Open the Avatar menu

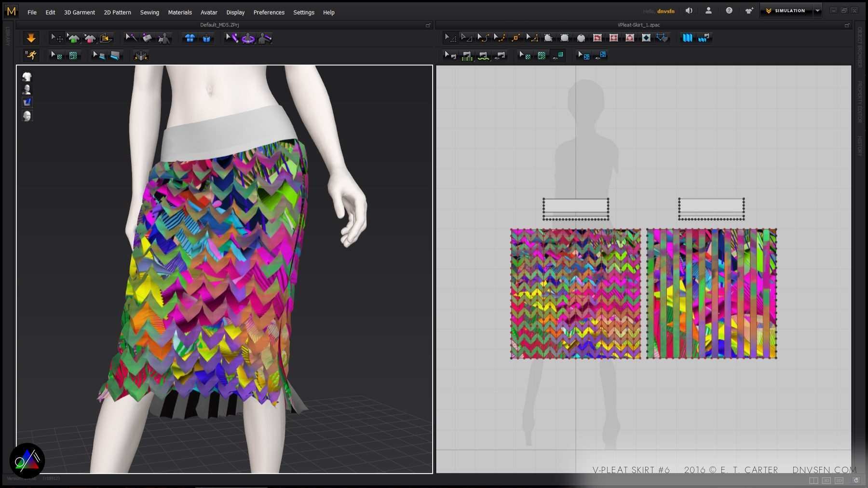209,12
